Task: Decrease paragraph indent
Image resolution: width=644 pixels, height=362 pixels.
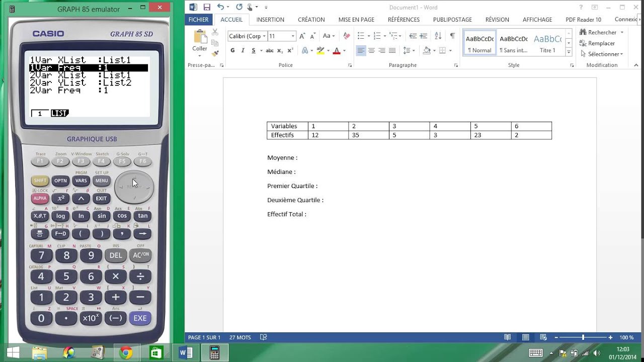Action: coord(413,36)
